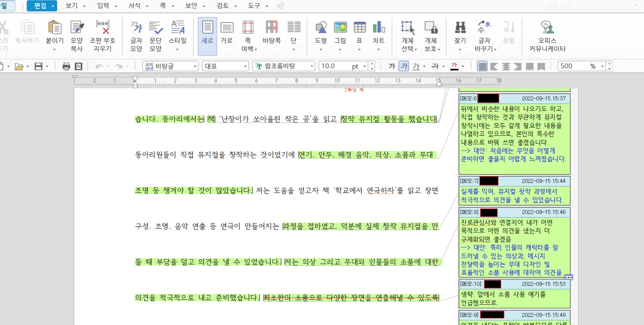This screenshot has width=644, height=325.
Task: Click the print icon
Action: (x=66, y=66)
